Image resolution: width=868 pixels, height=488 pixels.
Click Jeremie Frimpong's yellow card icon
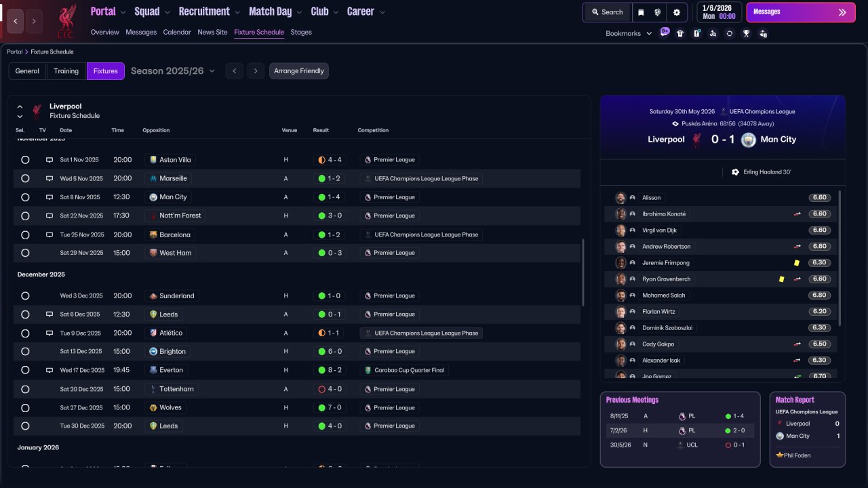click(797, 263)
